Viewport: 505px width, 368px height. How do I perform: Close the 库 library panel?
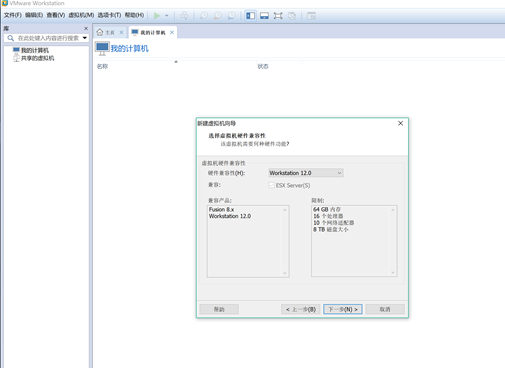coord(86,29)
